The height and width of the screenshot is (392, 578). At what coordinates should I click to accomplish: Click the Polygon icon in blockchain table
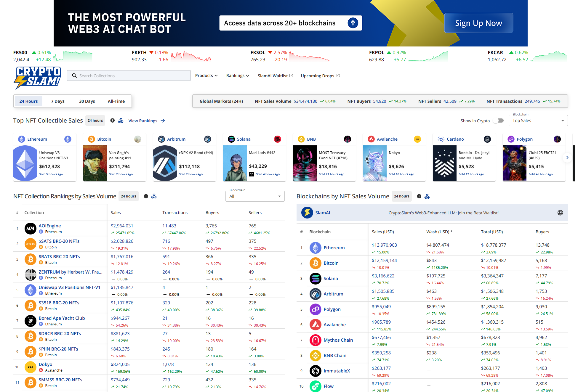point(315,309)
